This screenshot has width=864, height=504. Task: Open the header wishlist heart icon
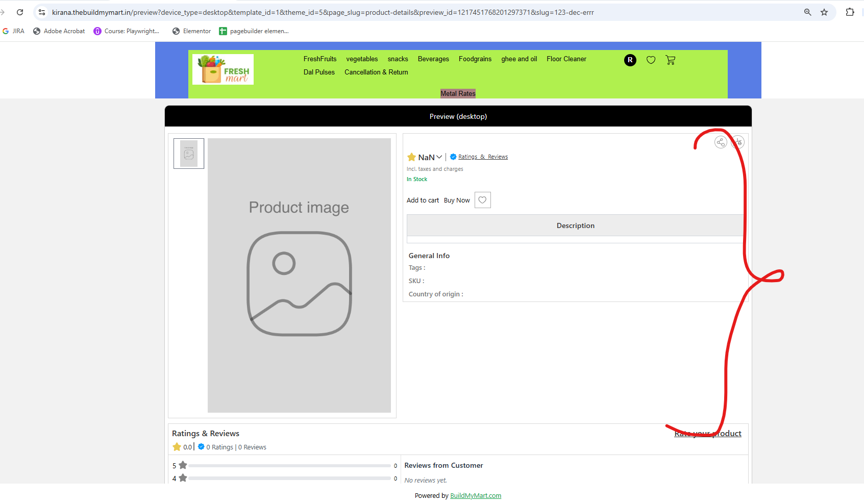(x=651, y=60)
